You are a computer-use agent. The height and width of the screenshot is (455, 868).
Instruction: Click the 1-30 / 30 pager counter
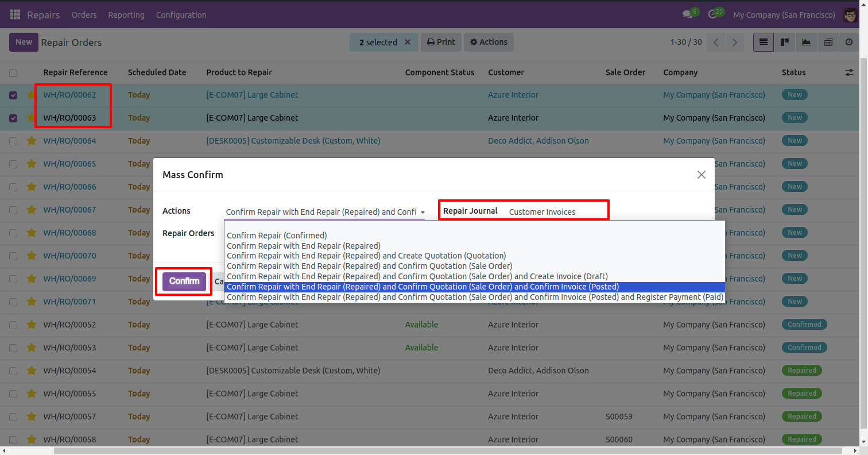pos(686,42)
